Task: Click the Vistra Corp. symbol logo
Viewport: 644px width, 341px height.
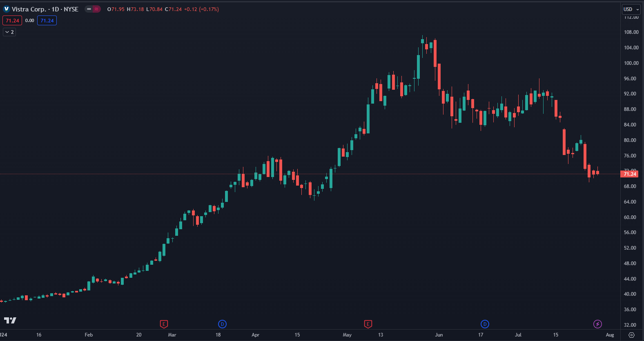Action: coord(7,9)
